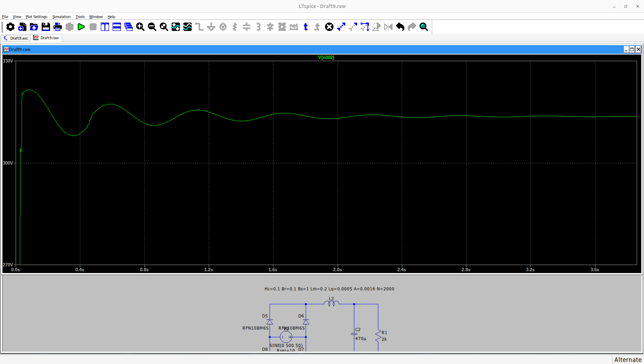
Task: Maximize the Draft9.raw plot pane
Action: [x=632, y=49]
